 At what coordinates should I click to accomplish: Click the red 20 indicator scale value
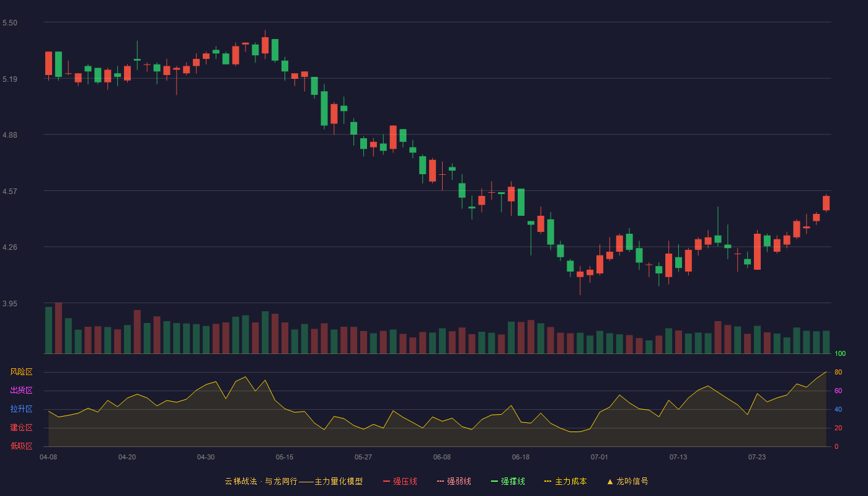pyautogui.click(x=838, y=428)
